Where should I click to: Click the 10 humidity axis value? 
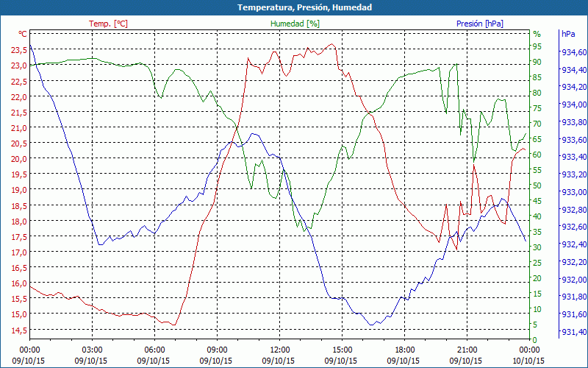[537, 309]
